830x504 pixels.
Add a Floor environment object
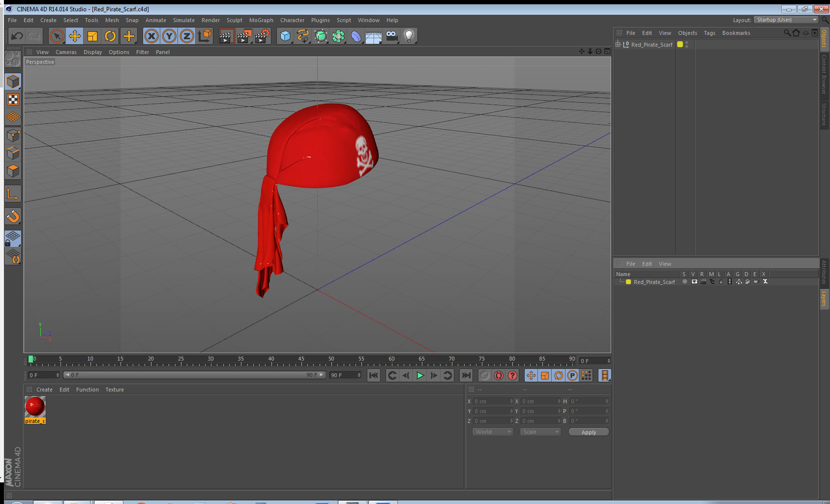[x=374, y=37]
